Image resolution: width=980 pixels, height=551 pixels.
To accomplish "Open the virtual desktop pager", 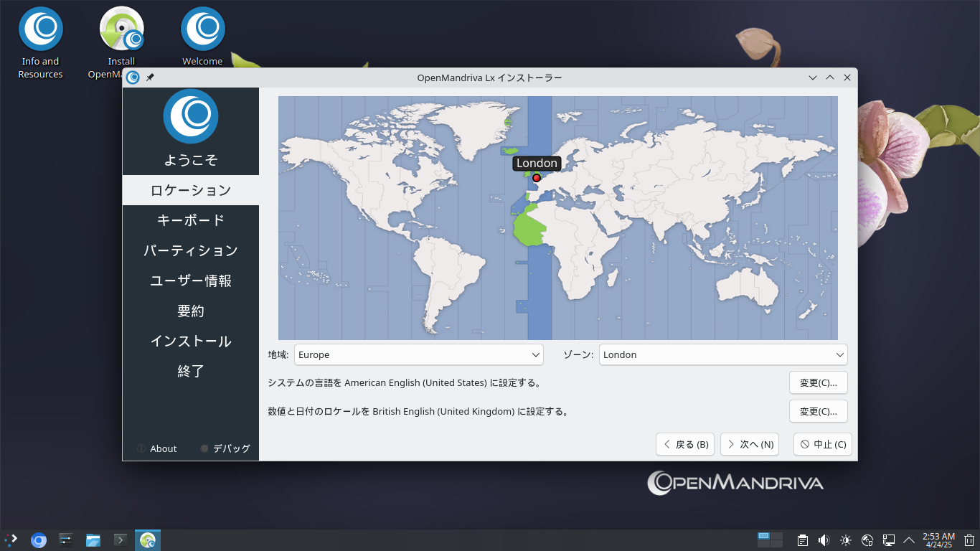I will point(771,540).
